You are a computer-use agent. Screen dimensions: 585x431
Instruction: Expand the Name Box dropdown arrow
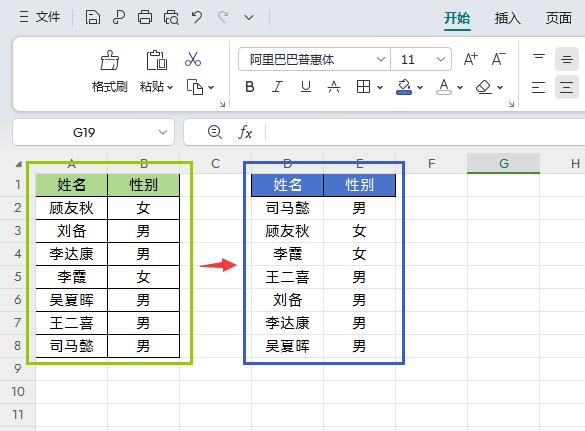(x=163, y=132)
